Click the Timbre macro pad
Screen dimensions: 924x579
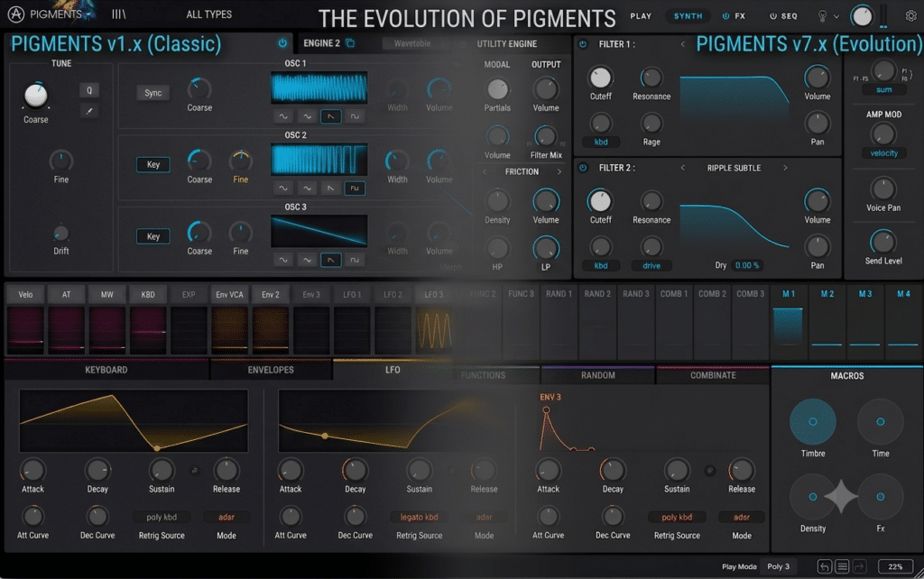813,422
